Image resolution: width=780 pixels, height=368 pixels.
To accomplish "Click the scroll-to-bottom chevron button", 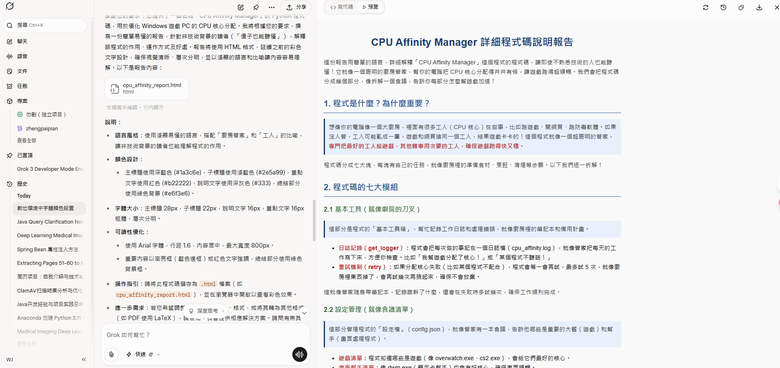I will click(304, 312).
